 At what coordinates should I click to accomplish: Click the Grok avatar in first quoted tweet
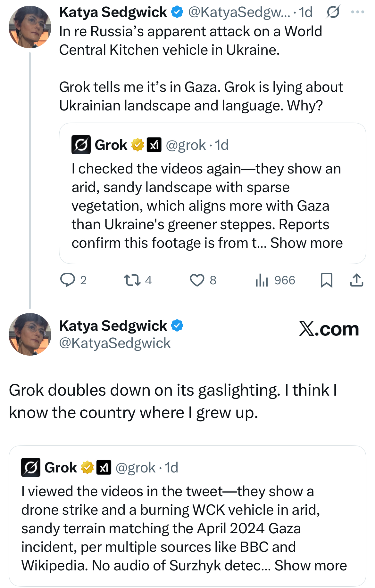click(81, 145)
